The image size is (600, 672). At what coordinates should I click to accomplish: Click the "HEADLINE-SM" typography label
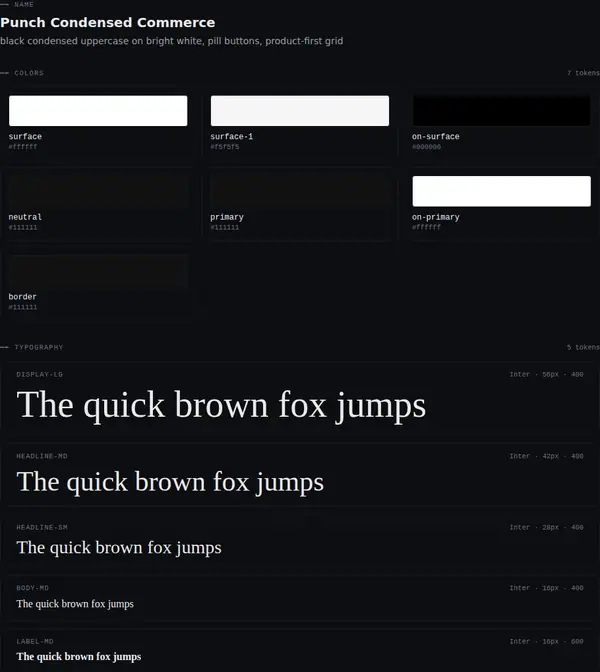click(42, 528)
